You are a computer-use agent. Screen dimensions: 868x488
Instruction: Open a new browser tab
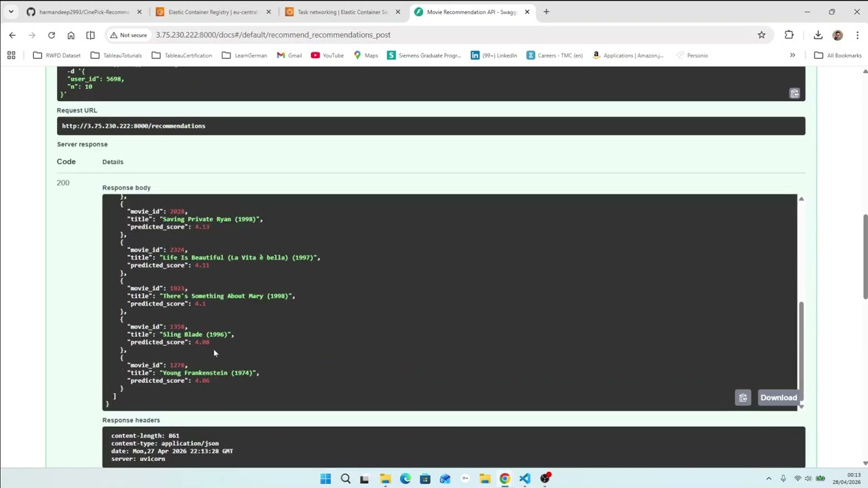coord(546,12)
